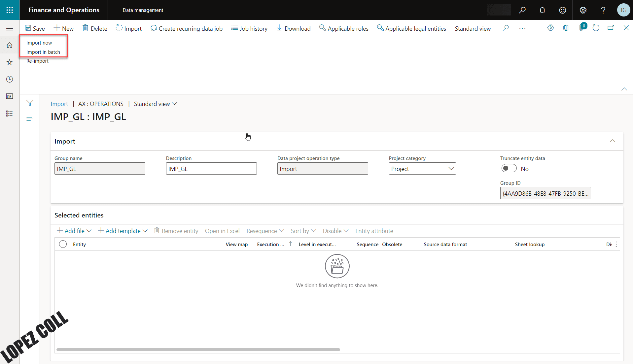Open the settings gear icon

coord(583,10)
